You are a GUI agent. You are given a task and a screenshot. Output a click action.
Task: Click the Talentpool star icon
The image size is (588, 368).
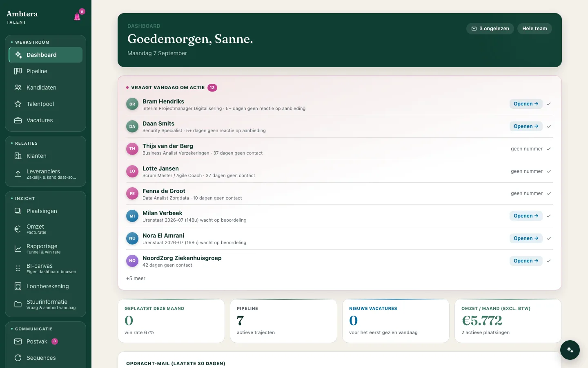point(18,104)
